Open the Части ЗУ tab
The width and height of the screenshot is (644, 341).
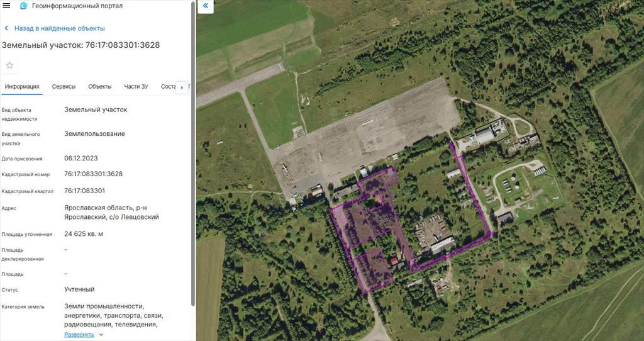[136, 87]
